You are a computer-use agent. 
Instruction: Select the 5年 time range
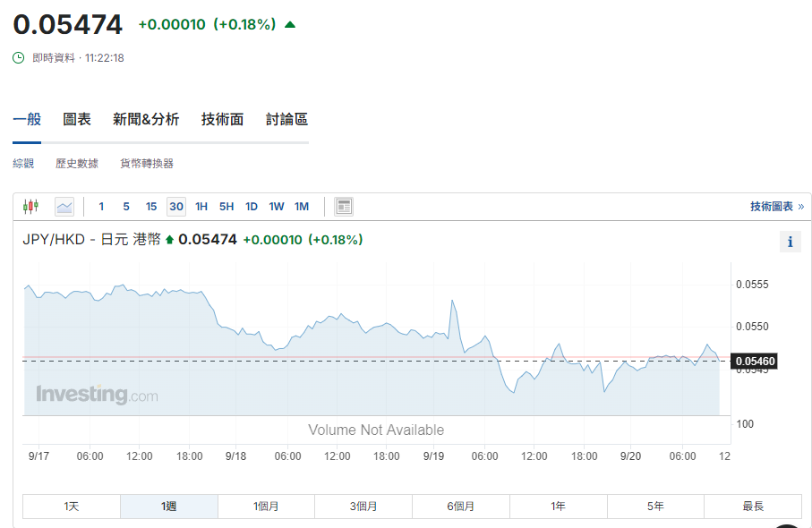[x=655, y=507]
